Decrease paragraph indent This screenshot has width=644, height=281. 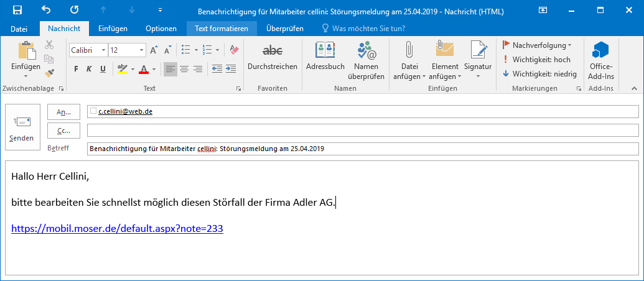pyautogui.click(x=217, y=69)
